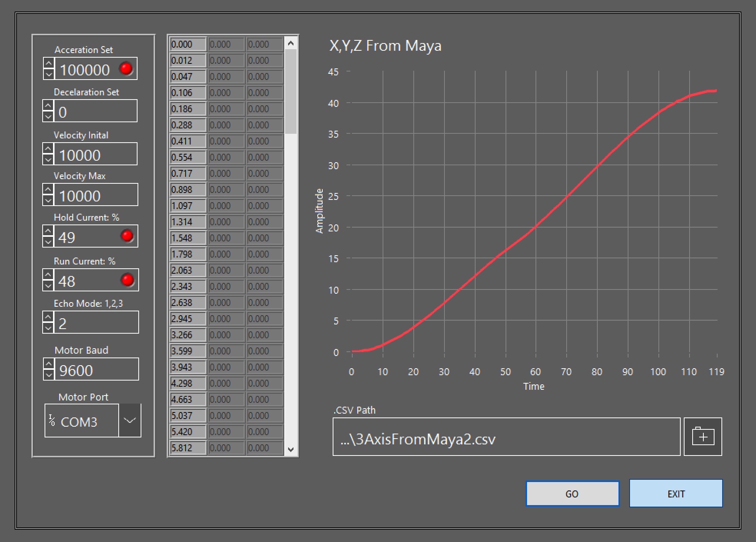756x542 pixels.
Task: Click the data table scroll down arrow
Action: [x=291, y=449]
